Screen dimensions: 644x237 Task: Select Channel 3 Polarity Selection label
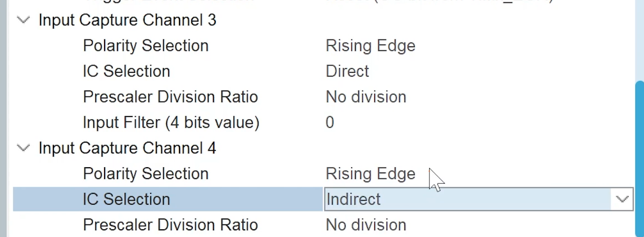click(x=146, y=46)
